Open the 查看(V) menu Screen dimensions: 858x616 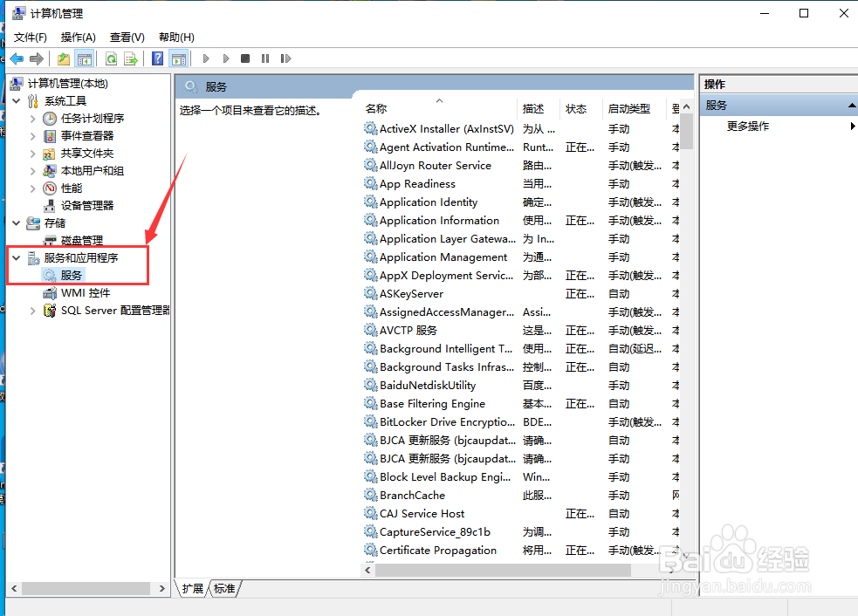pos(127,38)
